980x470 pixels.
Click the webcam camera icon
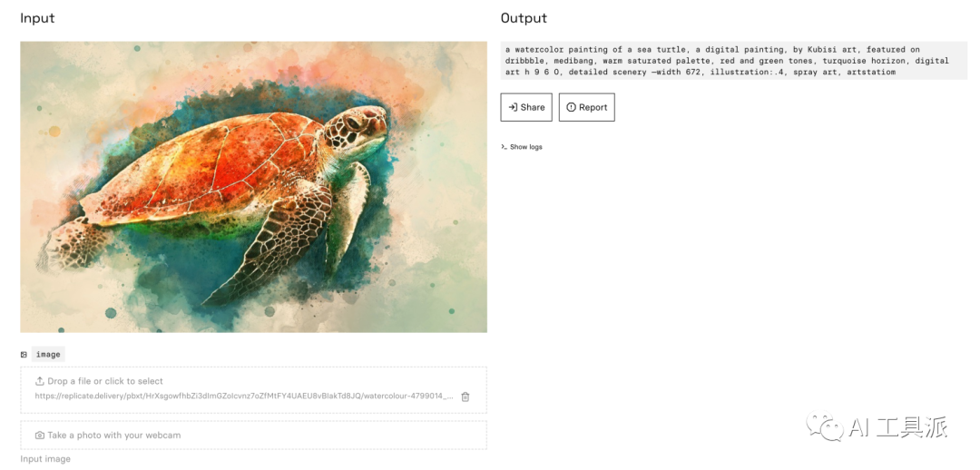click(x=40, y=436)
